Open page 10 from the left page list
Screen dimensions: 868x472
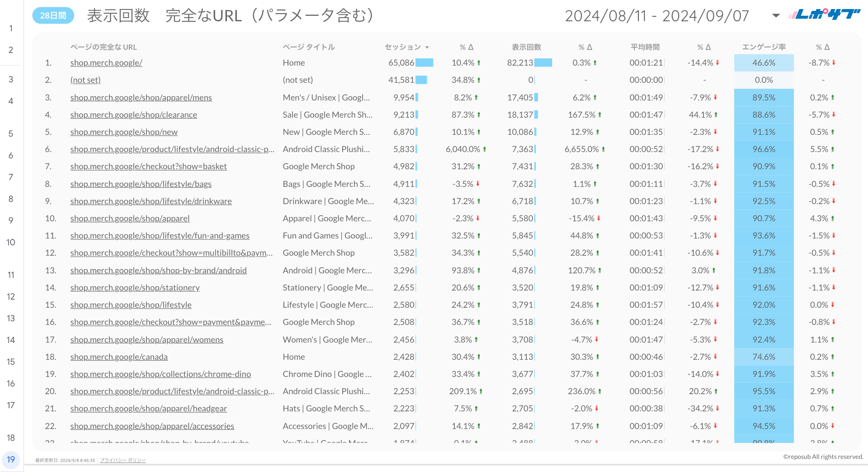[11, 242]
